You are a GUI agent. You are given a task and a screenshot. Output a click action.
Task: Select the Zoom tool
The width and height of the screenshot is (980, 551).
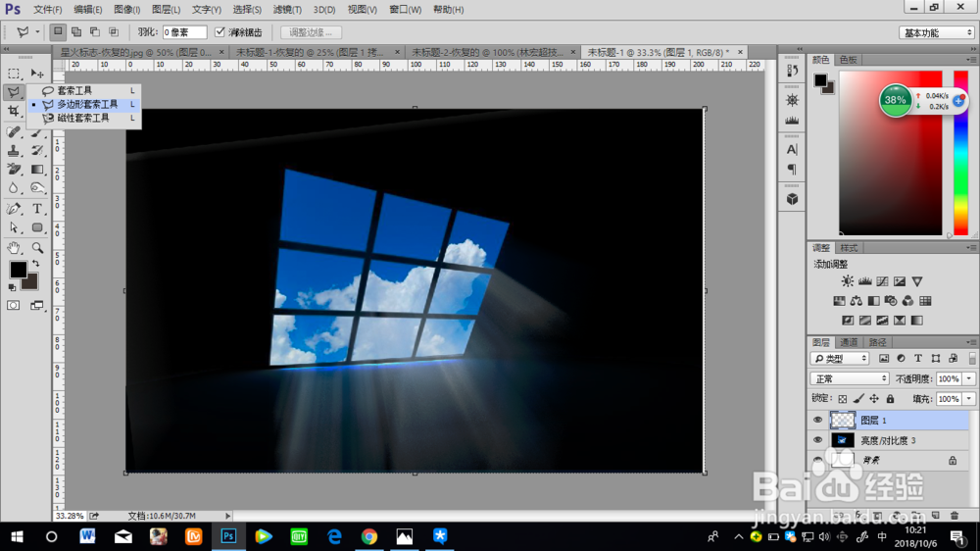pos(37,248)
